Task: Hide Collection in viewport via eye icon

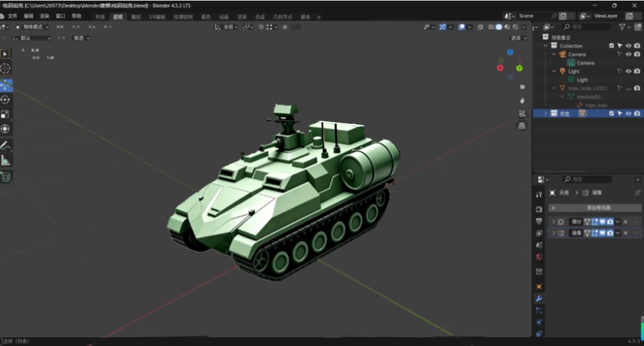Action: tap(628, 45)
